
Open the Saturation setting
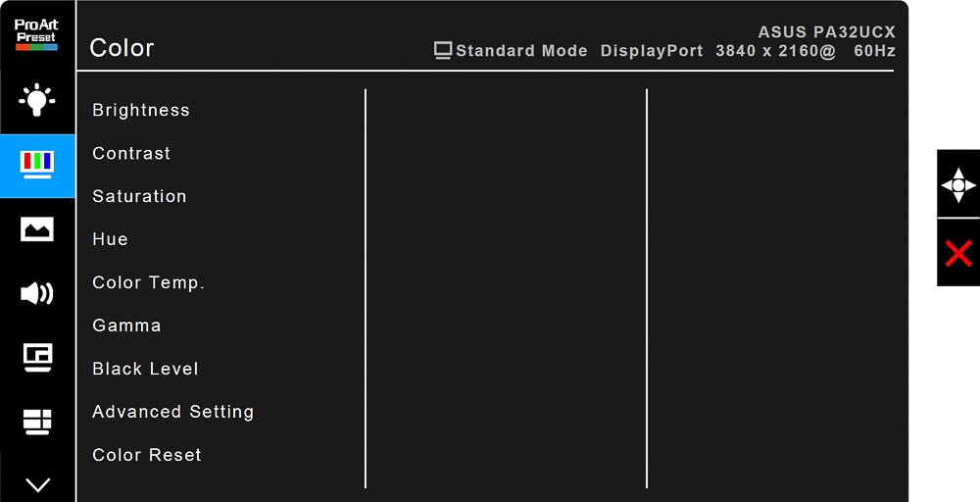point(139,196)
